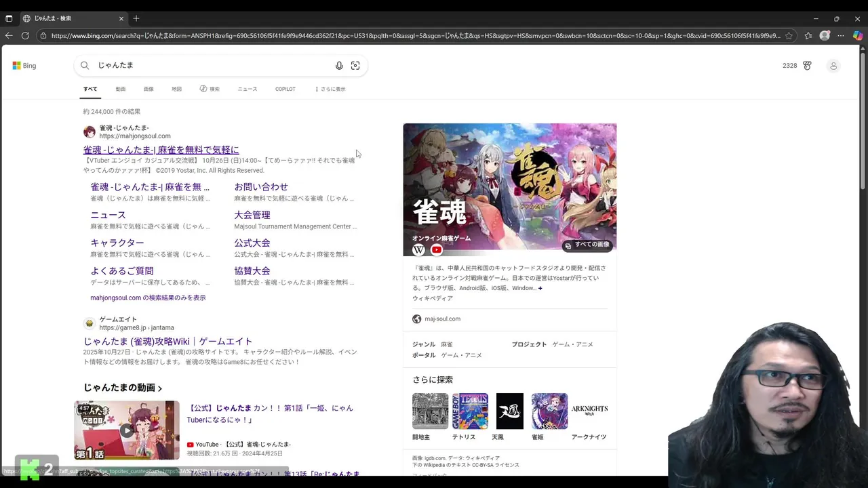Click the YouTube icon under the 雀魂 image
The height and width of the screenshot is (488, 868).
coord(437,250)
